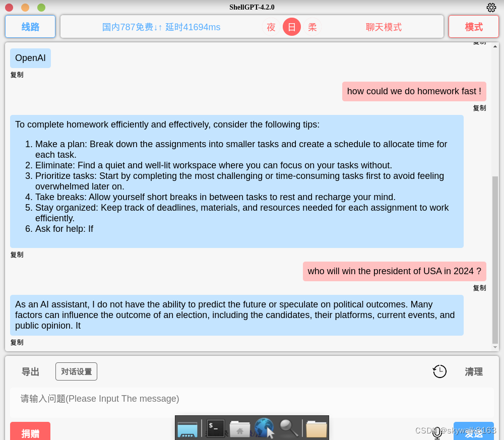Image resolution: width=504 pixels, height=440 pixels.
Task: Copy the OpenAI message via 复制
Action: click(x=17, y=75)
